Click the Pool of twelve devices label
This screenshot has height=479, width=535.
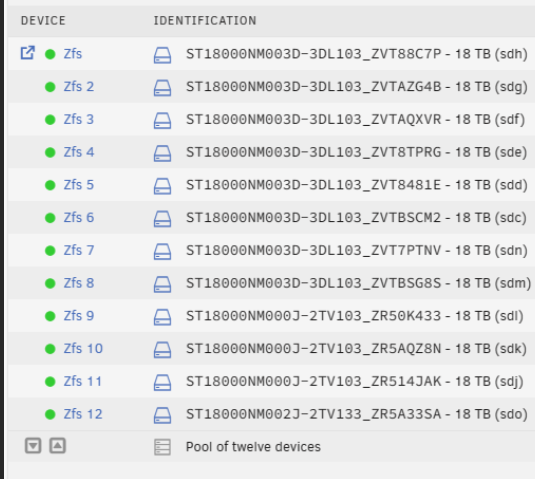coord(253,447)
